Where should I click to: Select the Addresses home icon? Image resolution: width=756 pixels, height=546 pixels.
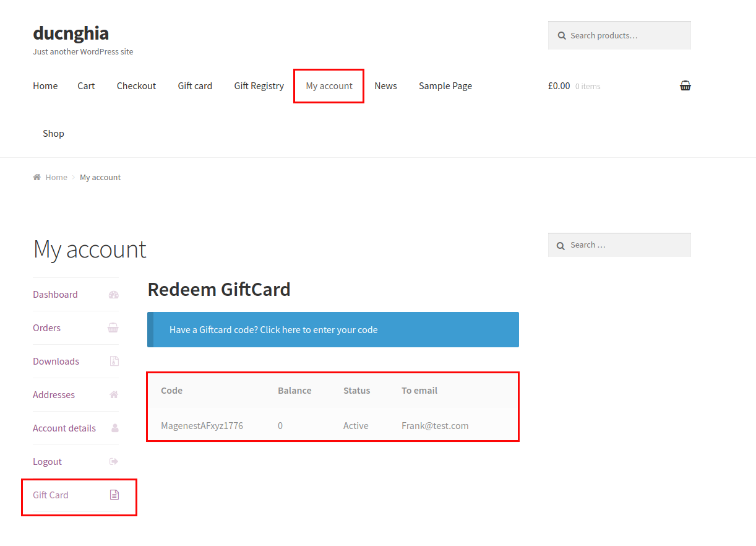(x=113, y=394)
